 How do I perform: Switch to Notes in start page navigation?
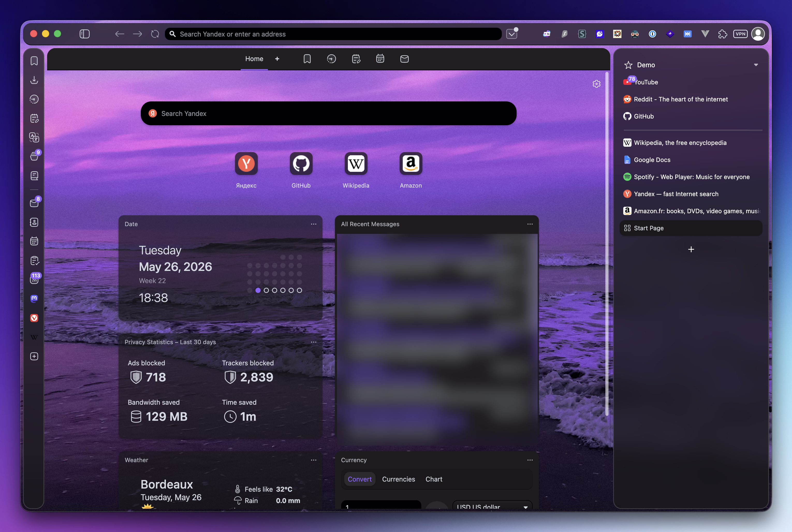pos(356,59)
